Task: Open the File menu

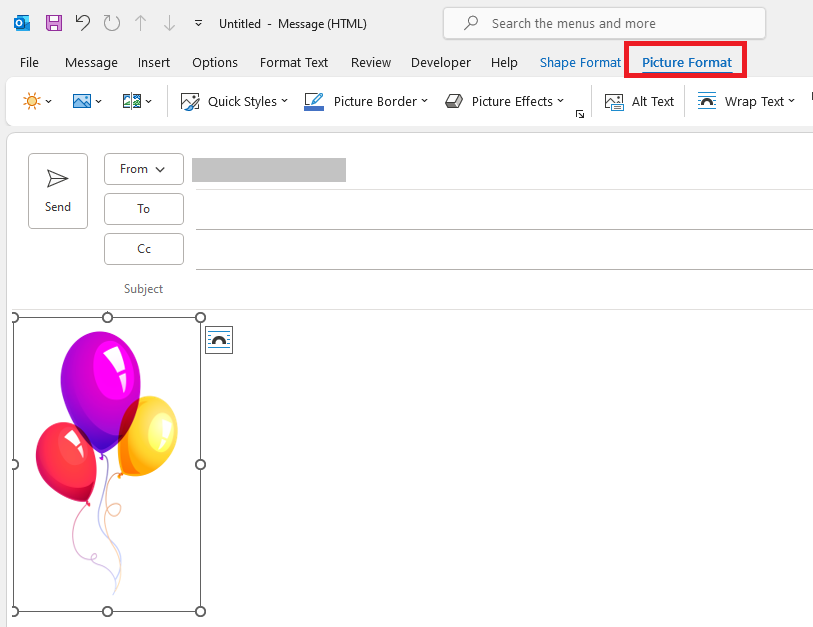Action: (29, 63)
